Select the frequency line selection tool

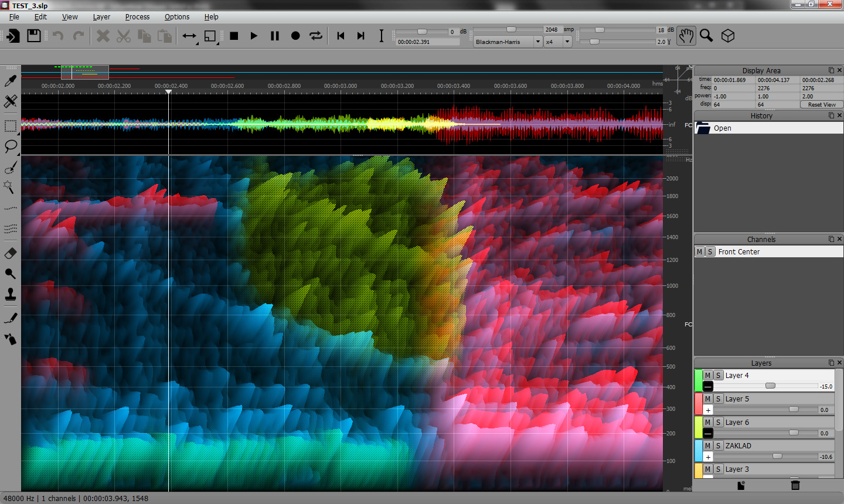(11, 208)
